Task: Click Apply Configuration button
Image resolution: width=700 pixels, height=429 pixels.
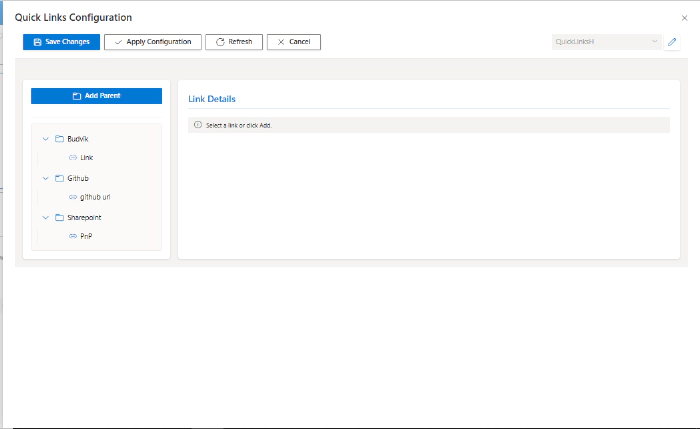Action: click(x=152, y=42)
